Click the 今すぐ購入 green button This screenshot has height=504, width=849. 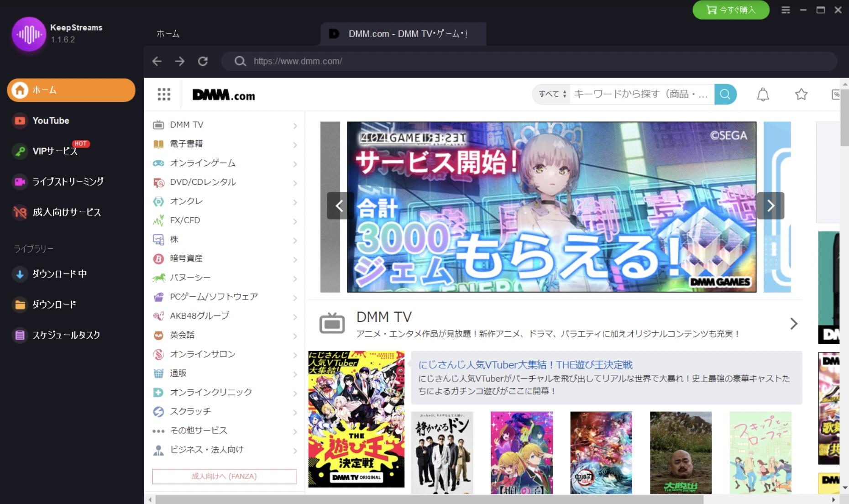(731, 10)
